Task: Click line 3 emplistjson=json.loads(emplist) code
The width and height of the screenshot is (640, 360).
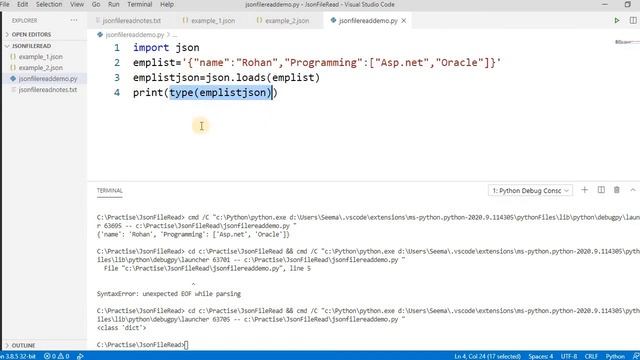Action: pos(227,78)
